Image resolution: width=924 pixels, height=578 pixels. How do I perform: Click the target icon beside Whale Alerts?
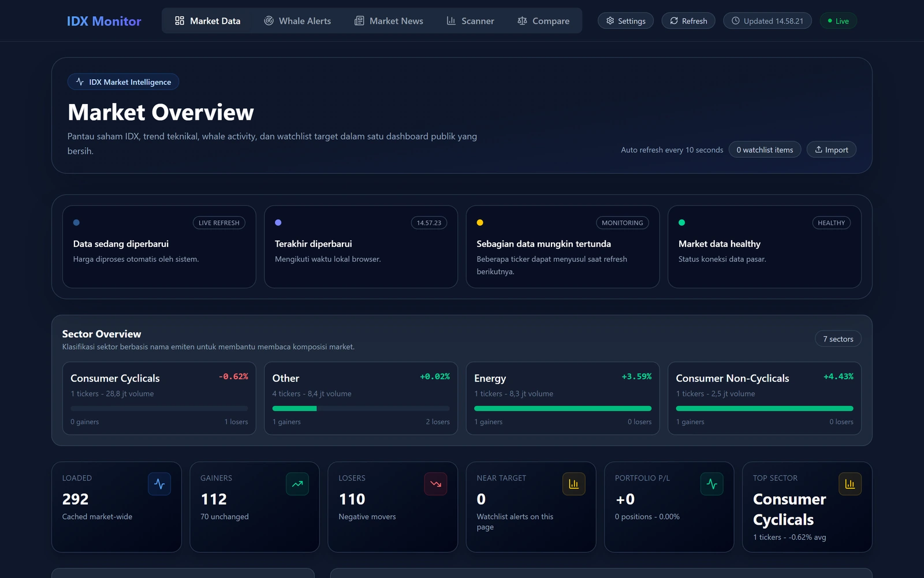point(269,21)
